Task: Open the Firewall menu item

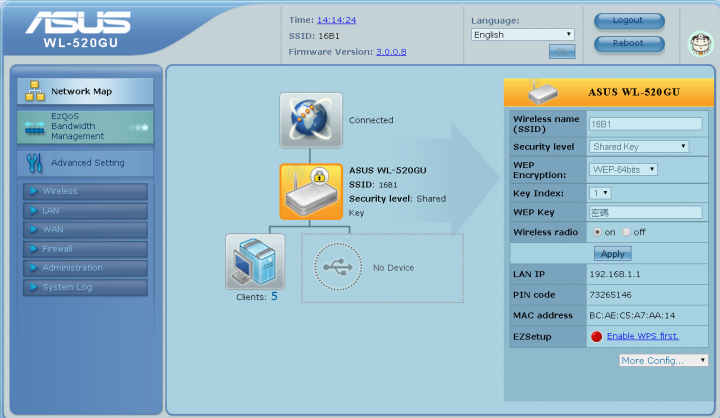Action: pyautogui.click(x=85, y=249)
